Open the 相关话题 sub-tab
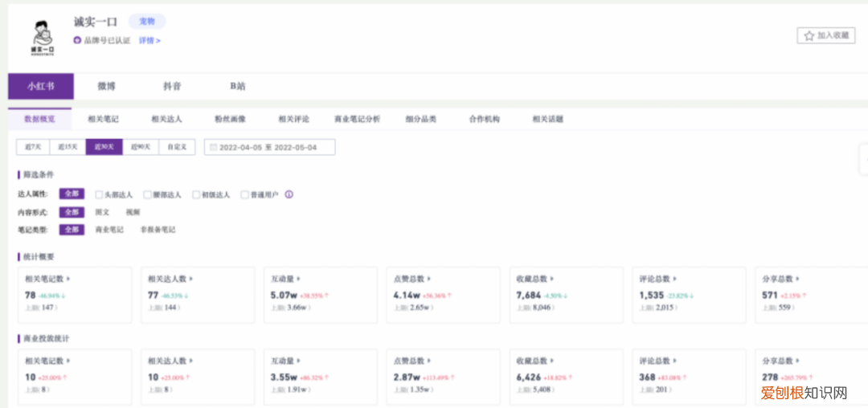868x408 pixels. click(x=548, y=119)
